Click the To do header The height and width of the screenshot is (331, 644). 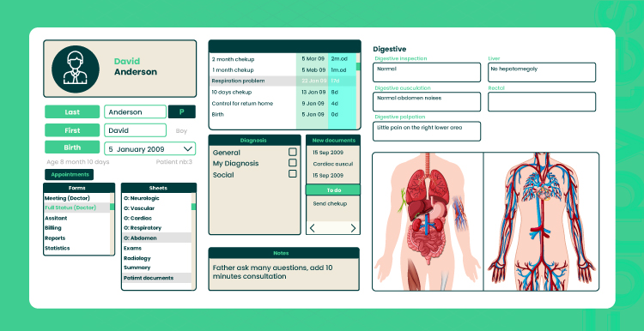[333, 190]
